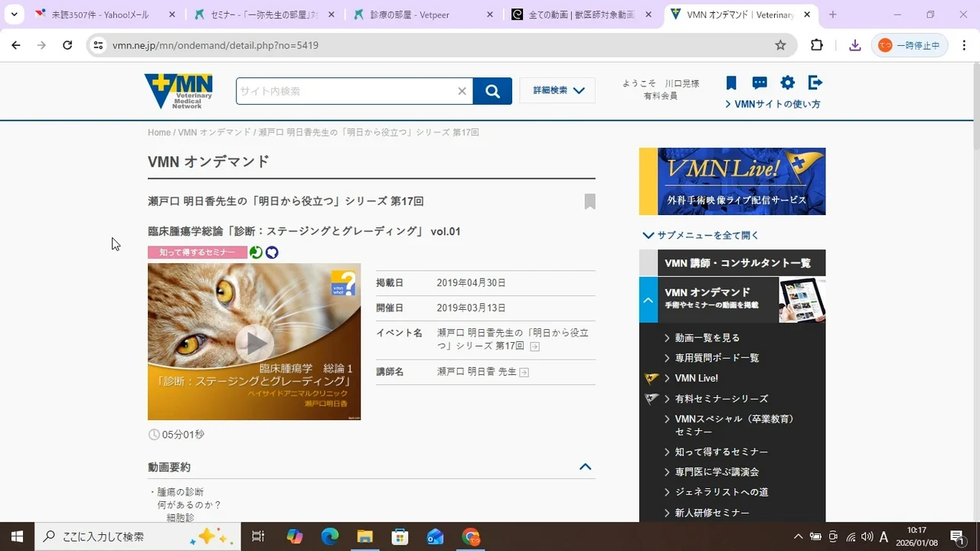The image size is (980, 551).
Task: Click the VMN logo
Action: pyautogui.click(x=178, y=91)
